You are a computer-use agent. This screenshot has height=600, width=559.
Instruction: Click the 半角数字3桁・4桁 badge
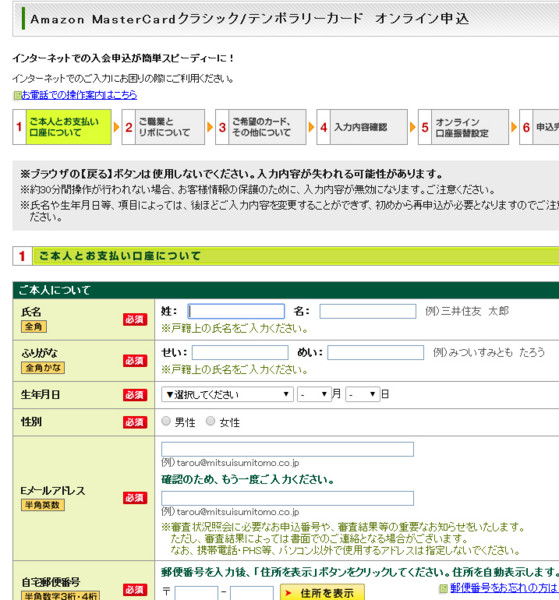pos(60,595)
